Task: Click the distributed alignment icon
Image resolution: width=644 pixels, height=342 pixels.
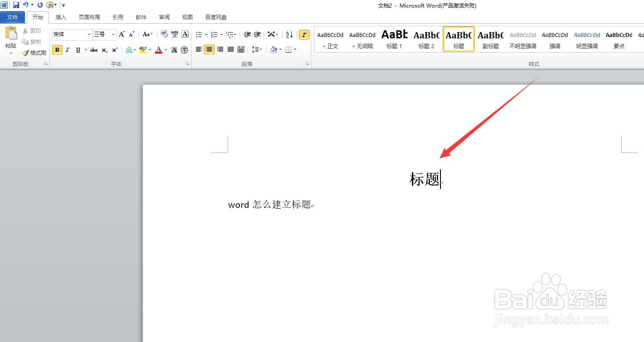Action: coord(241,49)
